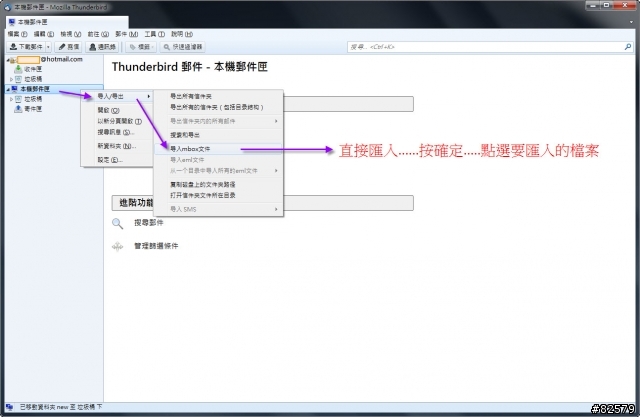
Task: Open the 檢視 (V) menu
Action: pos(71,34)
